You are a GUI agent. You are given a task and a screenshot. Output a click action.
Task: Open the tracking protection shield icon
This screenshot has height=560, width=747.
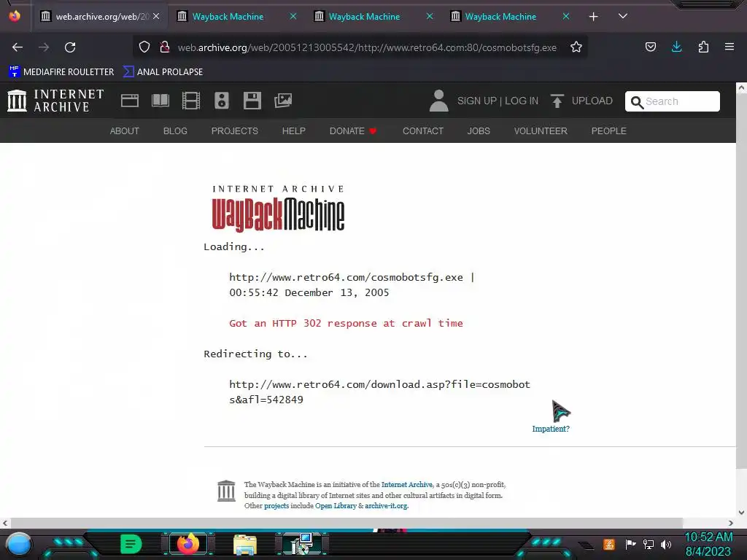pyautogui.click(x=144, y=47)
